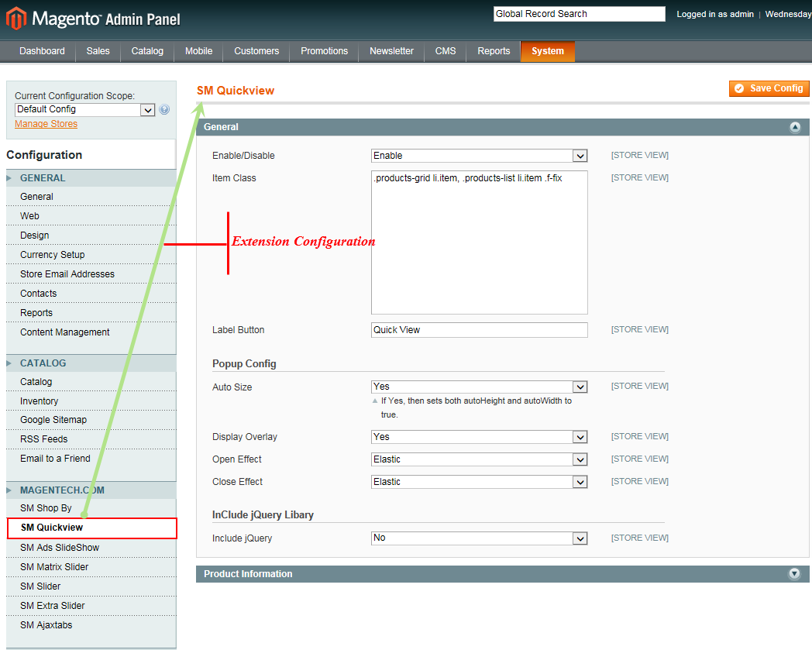
Task: Open Content Management in sidebar
Action: (91, 332)
